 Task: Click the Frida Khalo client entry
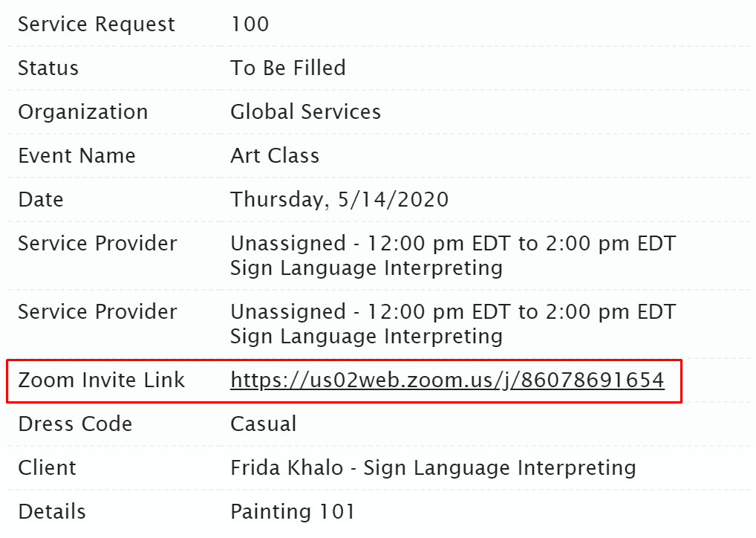click(x=433, y=468)
